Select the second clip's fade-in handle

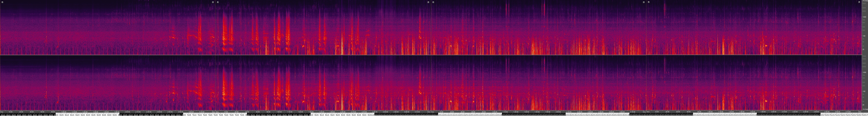[218, 2]
